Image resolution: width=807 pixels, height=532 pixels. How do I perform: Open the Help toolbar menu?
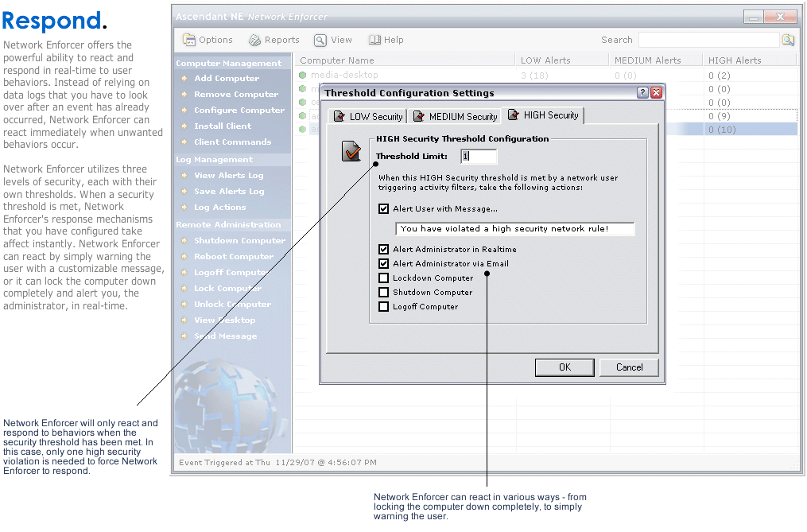click(x=386, y=40)
